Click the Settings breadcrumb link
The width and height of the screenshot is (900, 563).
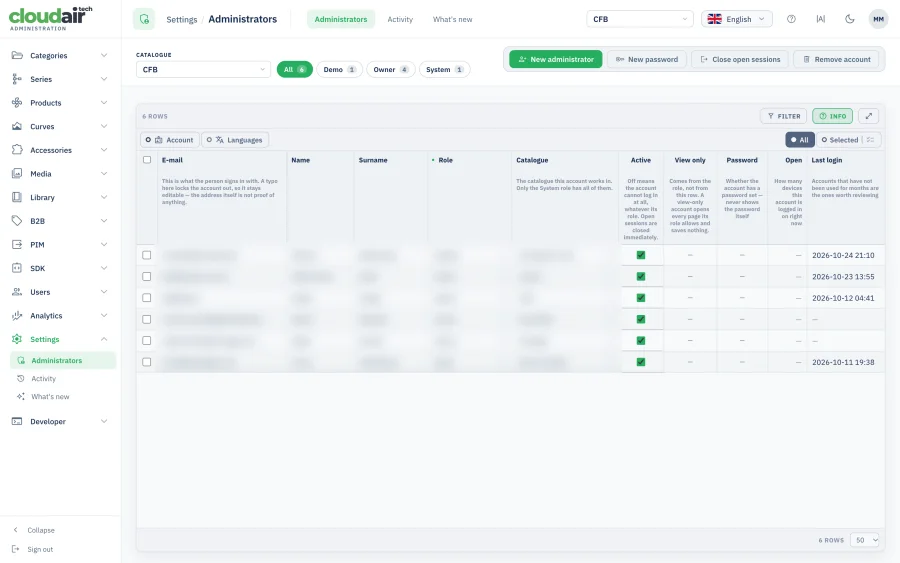pyautogui.click(x=181, y=20)
